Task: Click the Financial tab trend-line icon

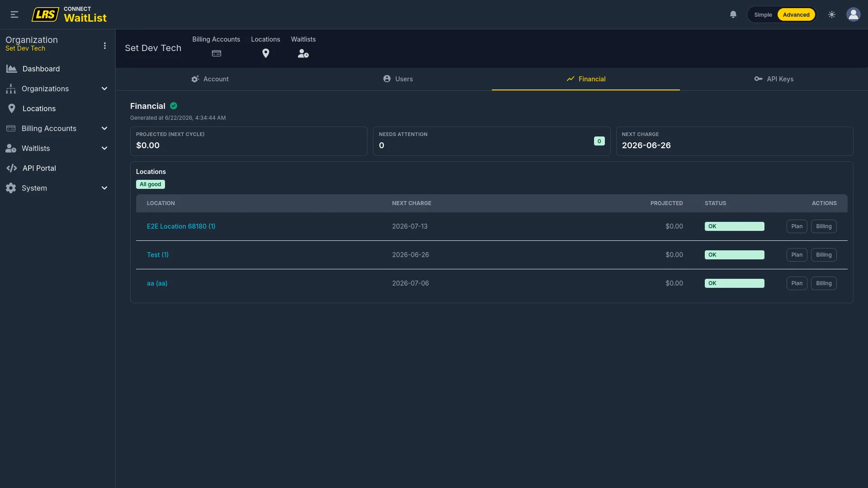Action: pos(571,79)
